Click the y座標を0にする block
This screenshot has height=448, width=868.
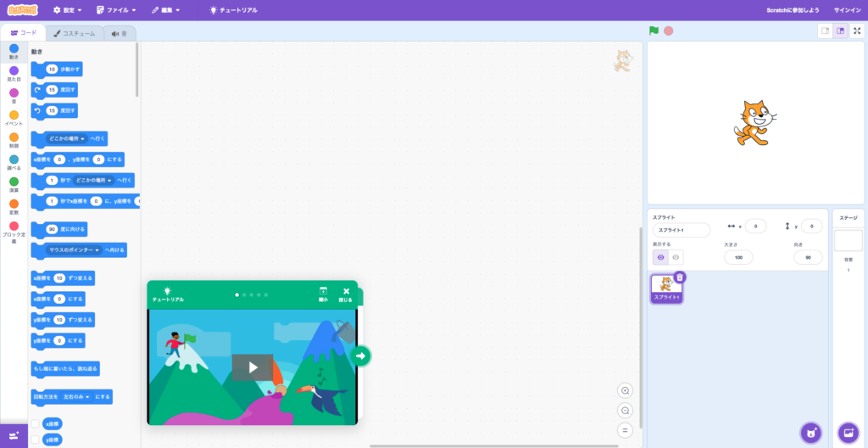pos(58,340)
